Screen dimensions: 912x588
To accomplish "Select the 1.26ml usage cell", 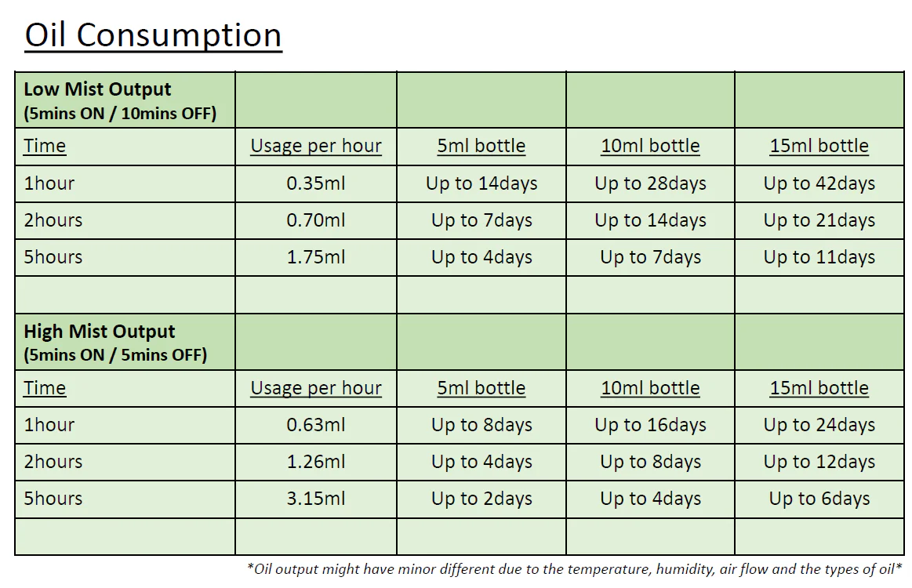I will coord(316,462).
